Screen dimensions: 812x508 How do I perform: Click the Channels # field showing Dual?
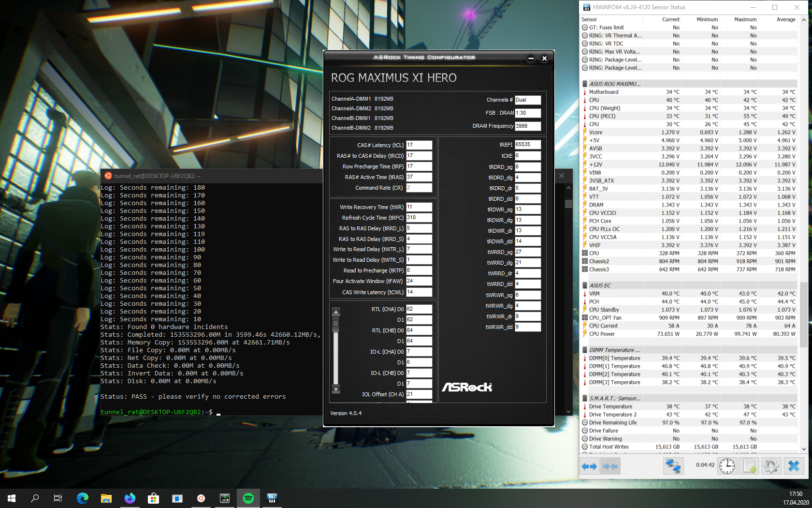click(x=528, y=100)
